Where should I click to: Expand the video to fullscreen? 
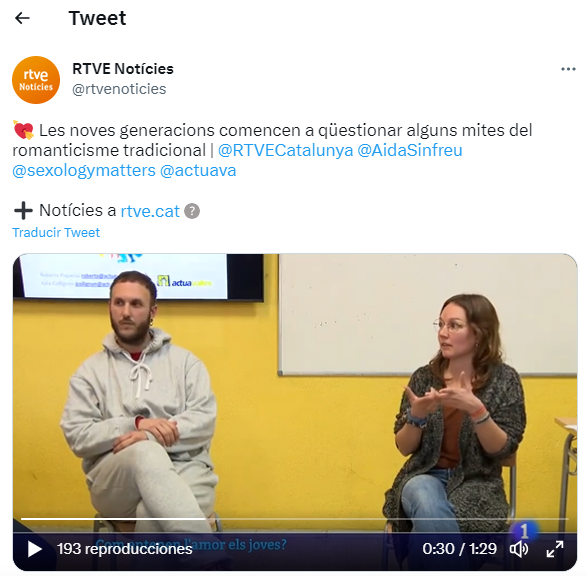pos(555,549)
